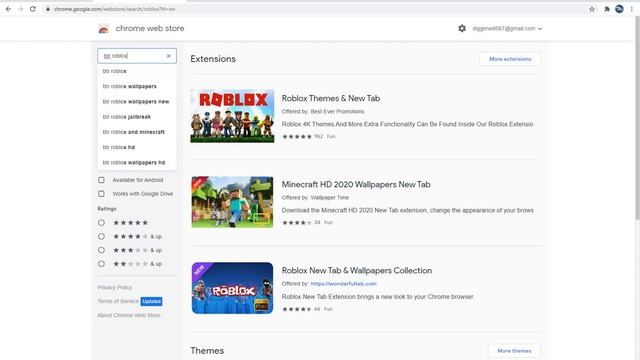Select the five stars rating filter
The image size is (640, 360).
coord(101,223)
